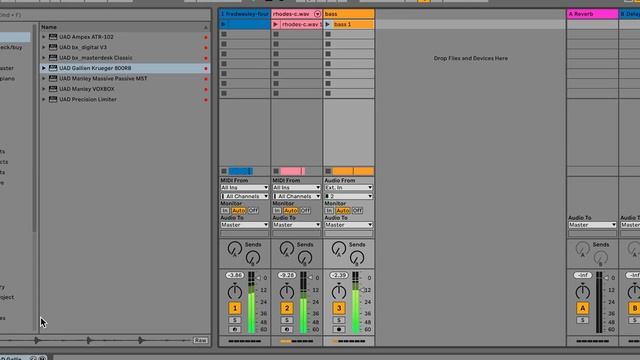The image size is (640, 360).
Task: Open Audio To Master dropdown on A Reverb
Action: (x=592, y=225)
